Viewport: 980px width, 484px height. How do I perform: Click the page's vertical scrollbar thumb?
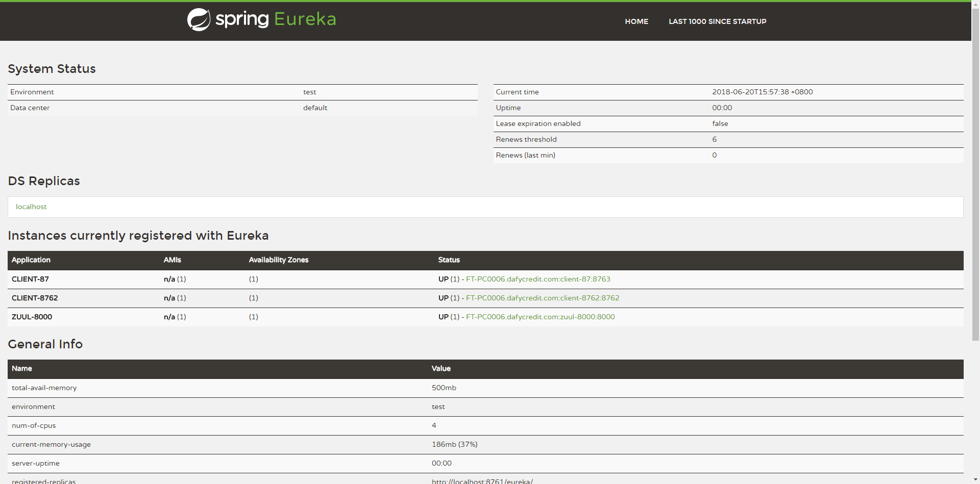(975, 173)
